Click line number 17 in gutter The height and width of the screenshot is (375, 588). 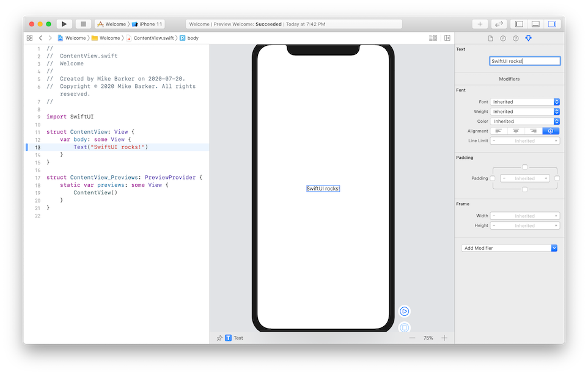click(x=37, y=178)
